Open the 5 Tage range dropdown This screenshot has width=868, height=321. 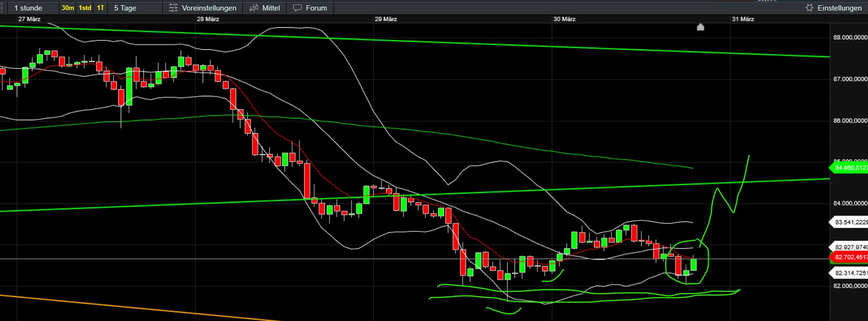click(x=136, y=8)
